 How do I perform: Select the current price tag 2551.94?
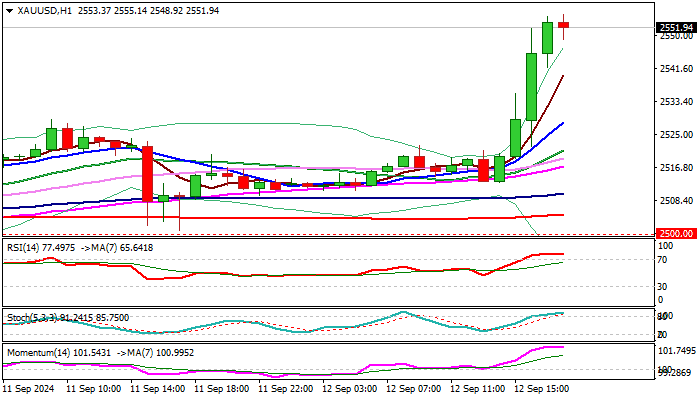coord(675,27)
